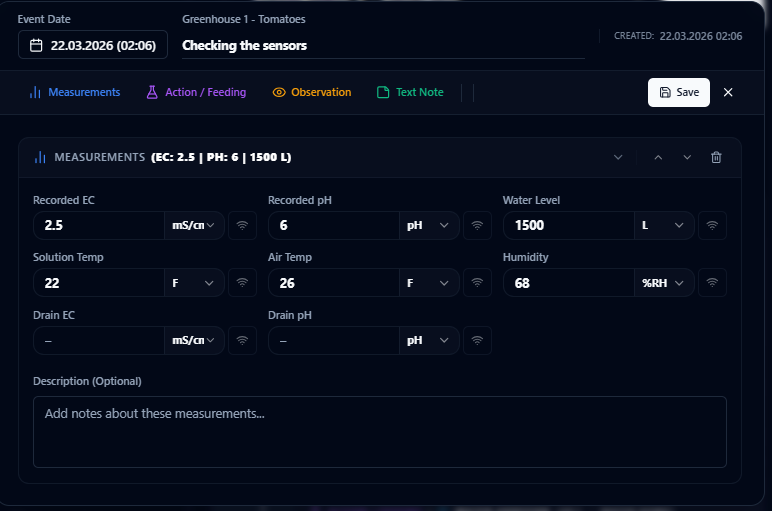Open Solution Temp unit dropdown F

[194, 283]
